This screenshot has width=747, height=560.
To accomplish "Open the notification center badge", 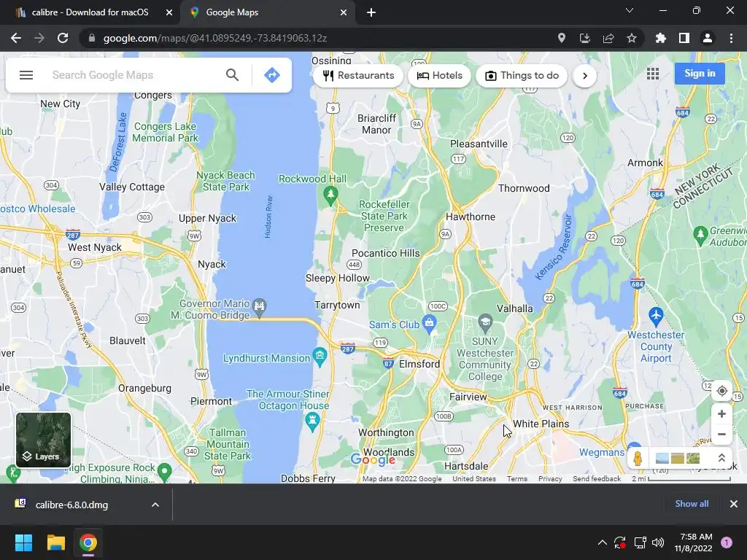I will pyautogui.click(x=727, y=542).
